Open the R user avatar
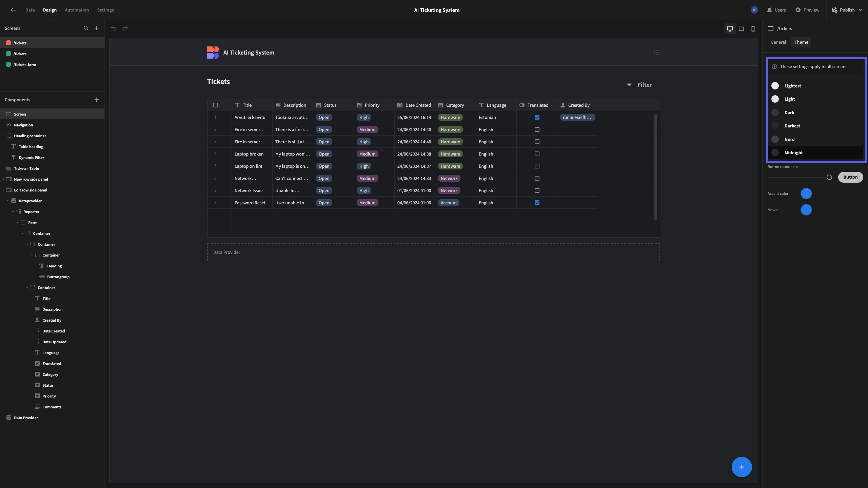 point(754,10)
